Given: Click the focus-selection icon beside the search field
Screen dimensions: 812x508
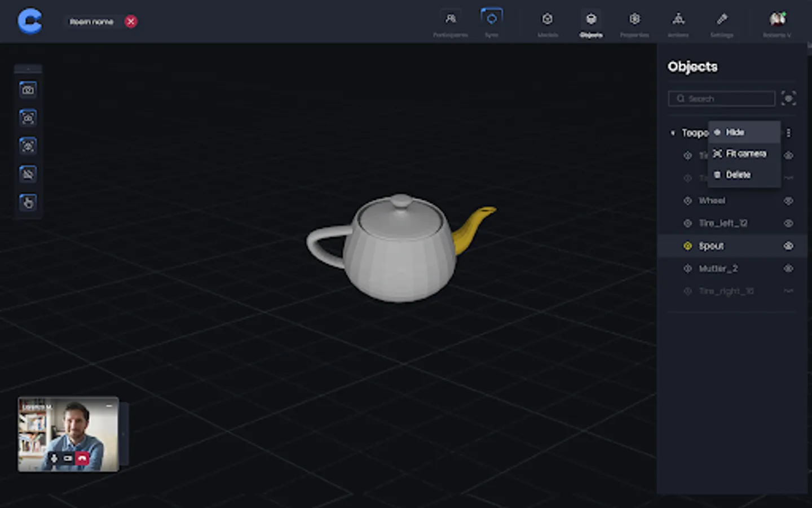Looking at the screenshot, I should (788, 98).
